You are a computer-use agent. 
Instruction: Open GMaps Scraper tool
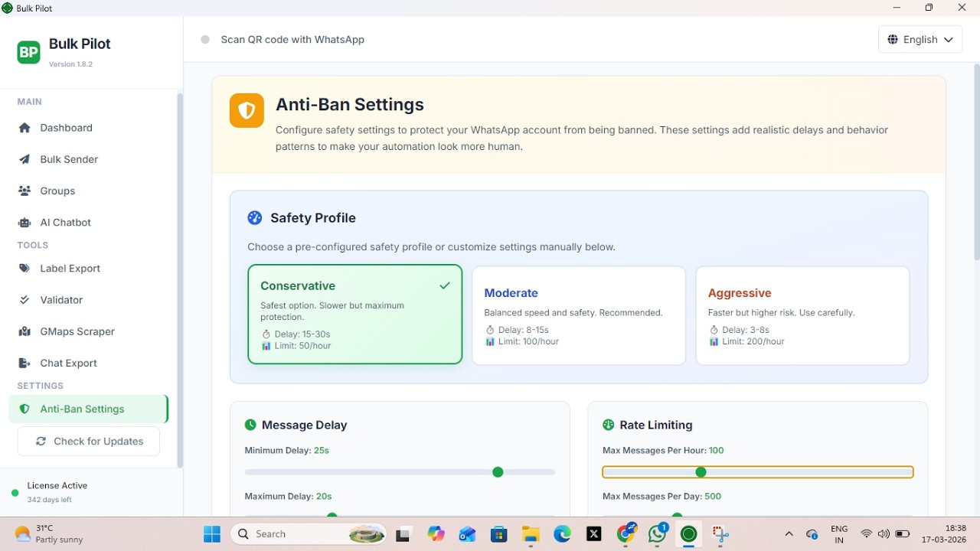[x=89, y=331]
